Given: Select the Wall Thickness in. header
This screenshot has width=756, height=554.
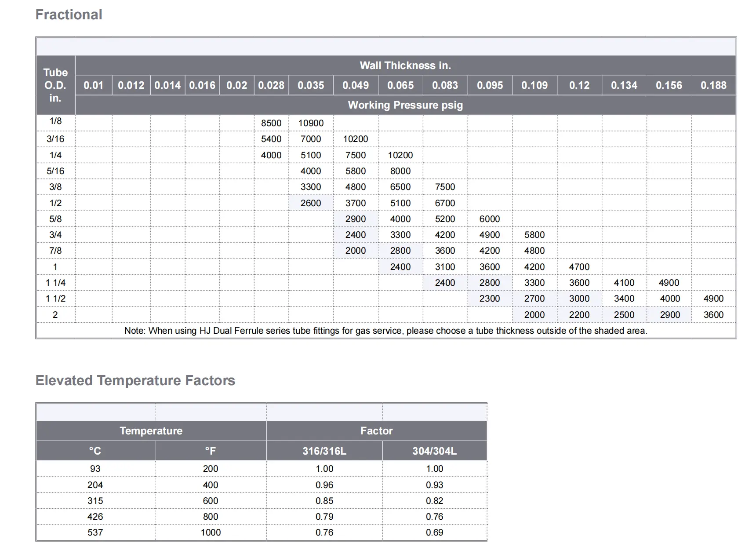Looking at the screenshot, I should (x=405, y=66).
